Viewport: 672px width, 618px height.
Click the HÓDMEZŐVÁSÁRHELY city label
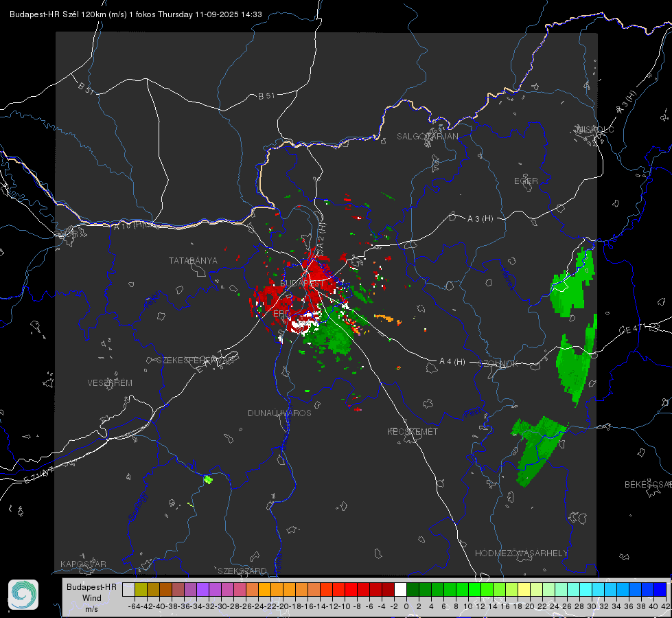(521, 553)
